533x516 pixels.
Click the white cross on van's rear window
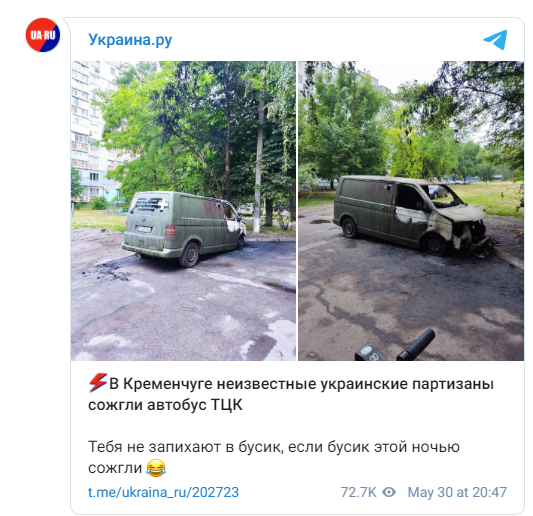click(x=164, y=205)
